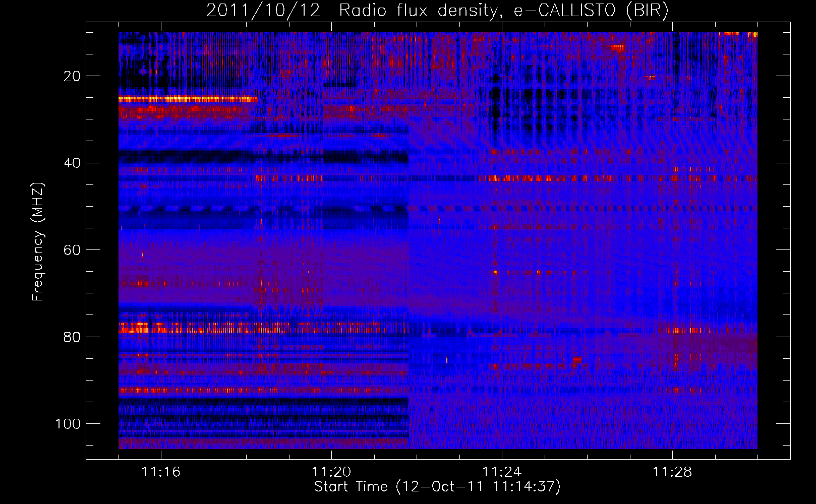Click the 40 frequency tick label
This screenshot has width=816, height=504.
click(x=72, y=163)
